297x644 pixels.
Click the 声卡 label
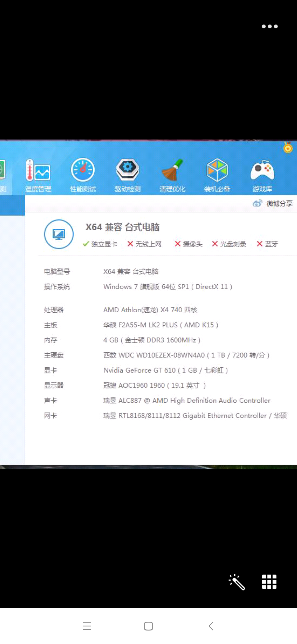(x=51, y=401)
